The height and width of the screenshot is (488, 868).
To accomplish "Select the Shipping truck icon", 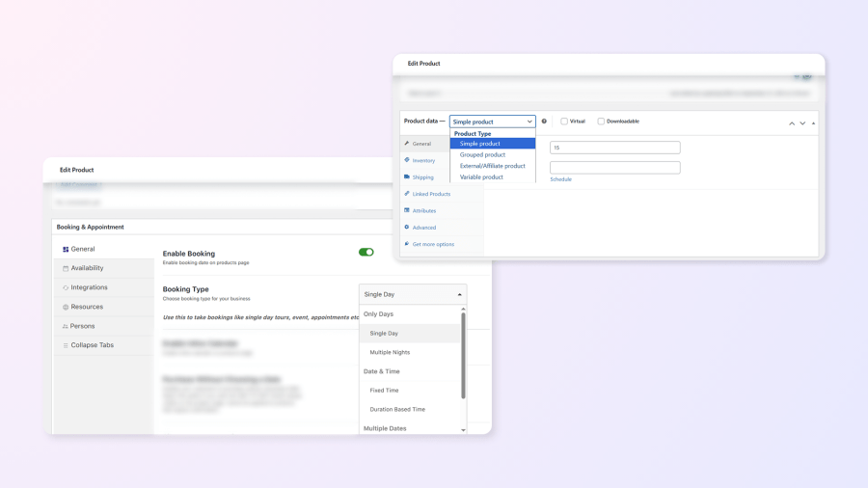I will (407, 177).
